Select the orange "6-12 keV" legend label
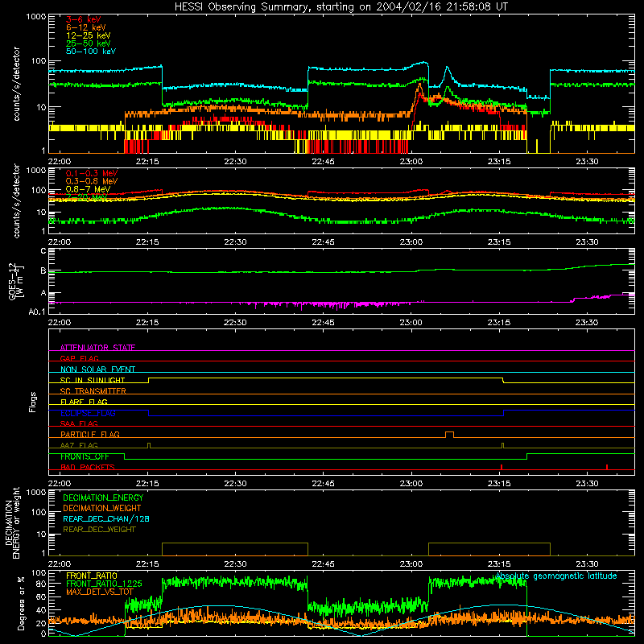The image size is (644, 644). tap(86, 27)
